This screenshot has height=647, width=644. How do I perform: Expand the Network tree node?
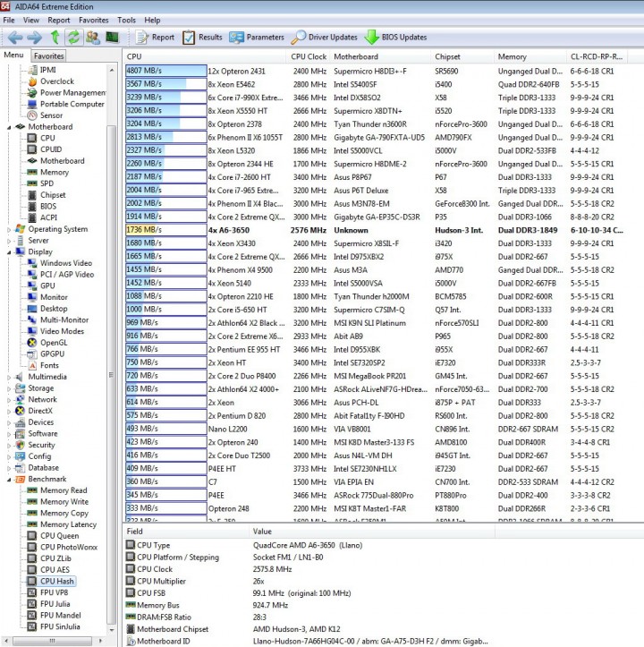point(9,400)
